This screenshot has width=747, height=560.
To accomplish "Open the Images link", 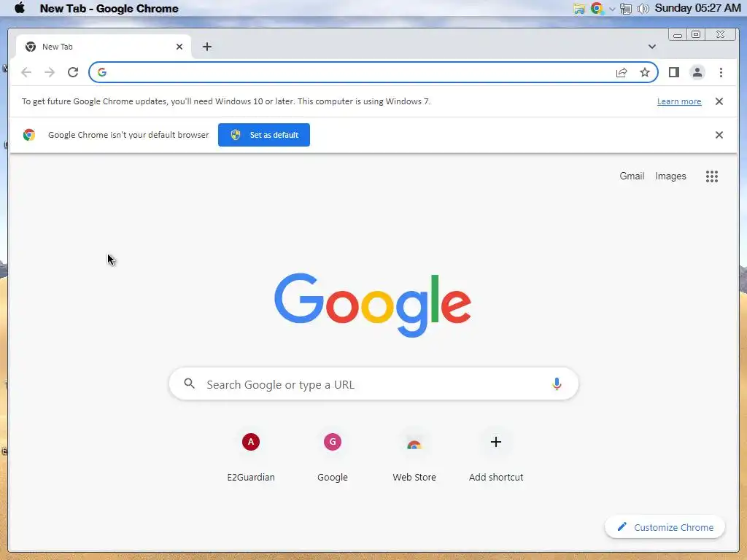I will pyautogui.click(x=670, y=176).
